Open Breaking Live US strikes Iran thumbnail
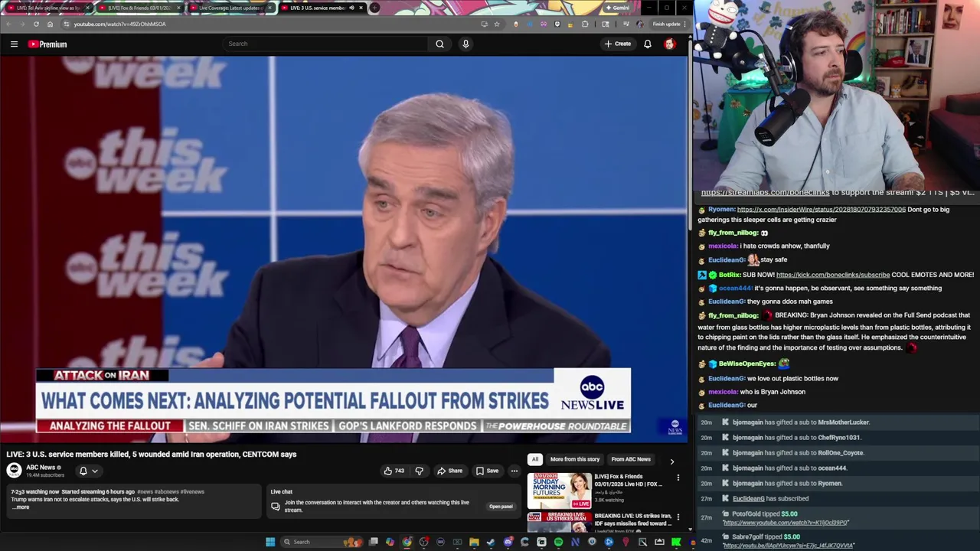Viewport: 980px width, 551px height. point(559,523)
